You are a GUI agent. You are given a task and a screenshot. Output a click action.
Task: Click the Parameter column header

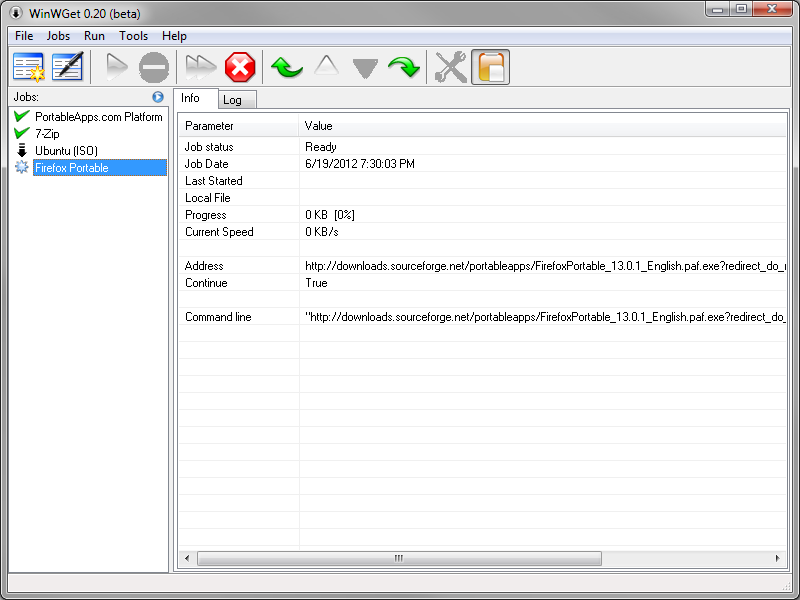tap(238, 126)
